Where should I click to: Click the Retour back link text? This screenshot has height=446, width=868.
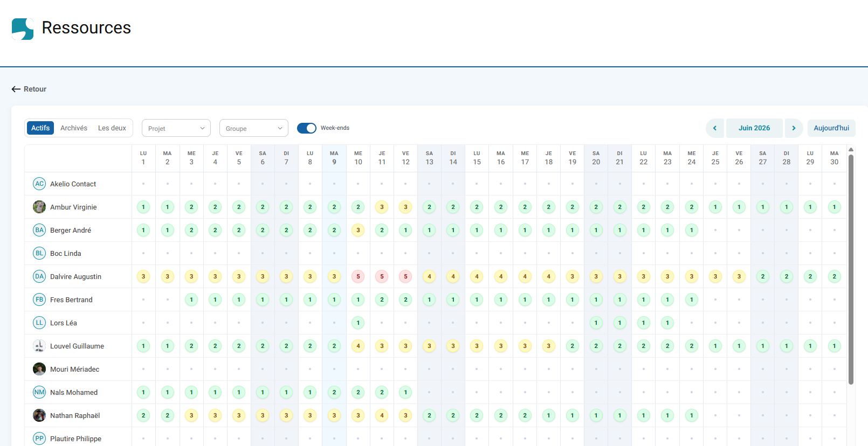[x=35, y=89]
